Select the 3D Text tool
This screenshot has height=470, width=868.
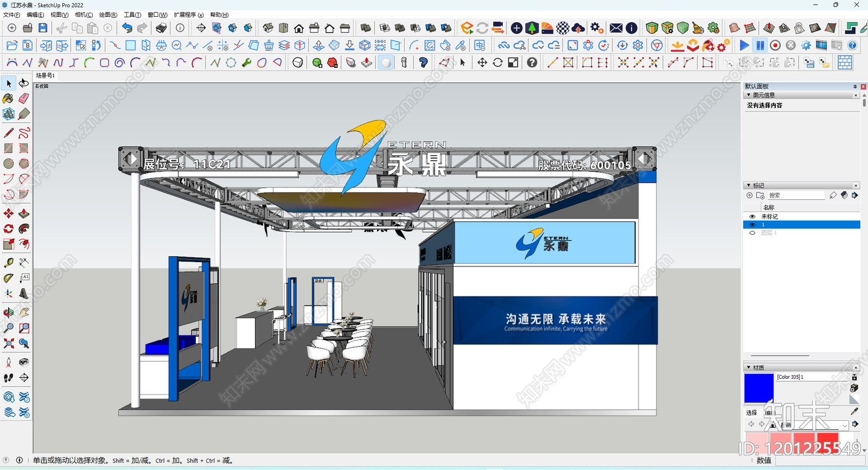click(x=24, y=294)
